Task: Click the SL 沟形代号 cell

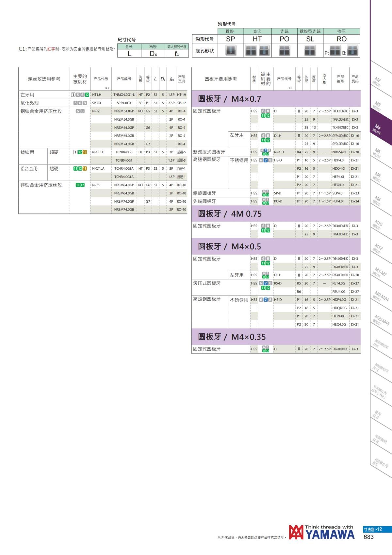Action: coord(310,39)
